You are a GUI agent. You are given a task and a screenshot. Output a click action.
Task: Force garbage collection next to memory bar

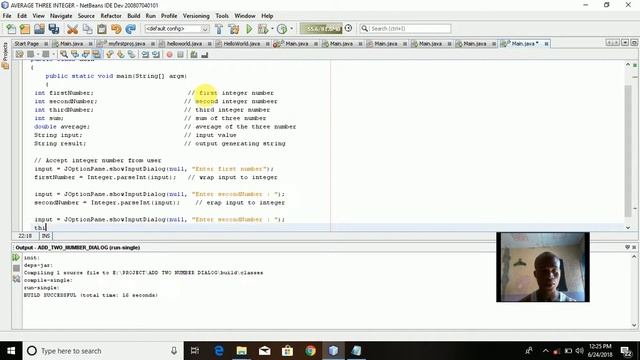(x=348, y=28)
